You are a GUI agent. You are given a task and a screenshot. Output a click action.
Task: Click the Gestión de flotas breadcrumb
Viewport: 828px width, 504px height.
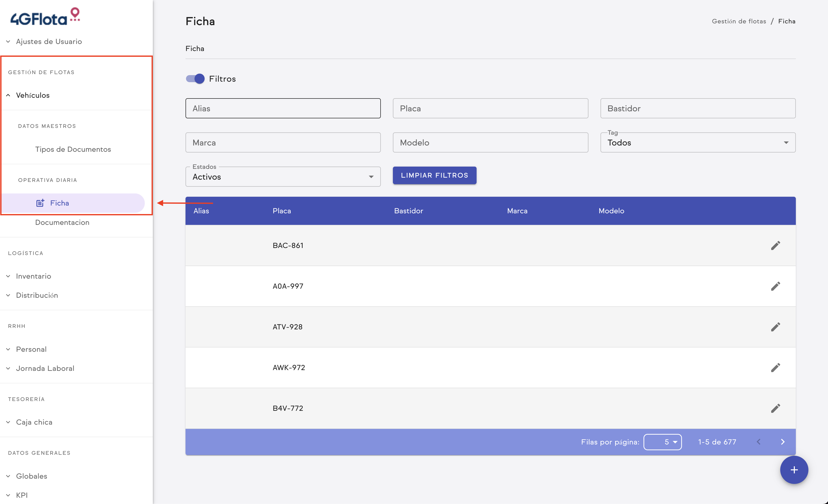(x=739, y=21)
